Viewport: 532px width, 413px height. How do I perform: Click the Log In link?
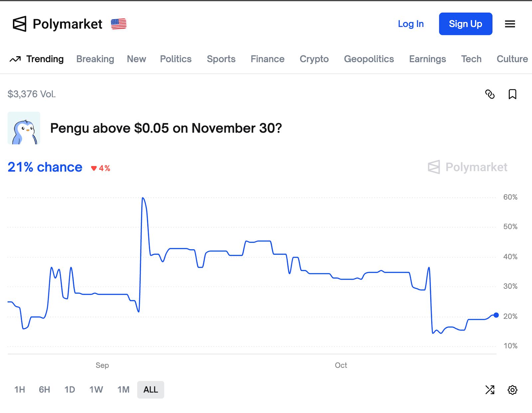coord(411,24)
